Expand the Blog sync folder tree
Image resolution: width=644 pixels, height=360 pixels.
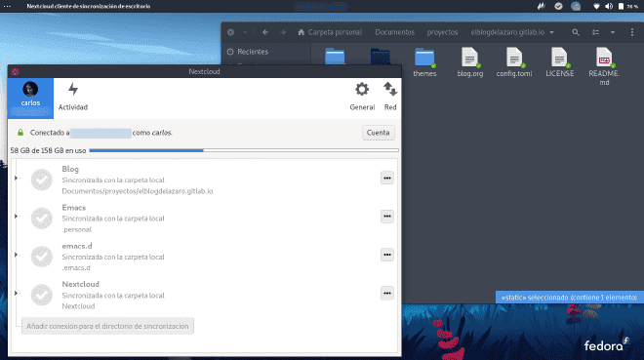16,178
